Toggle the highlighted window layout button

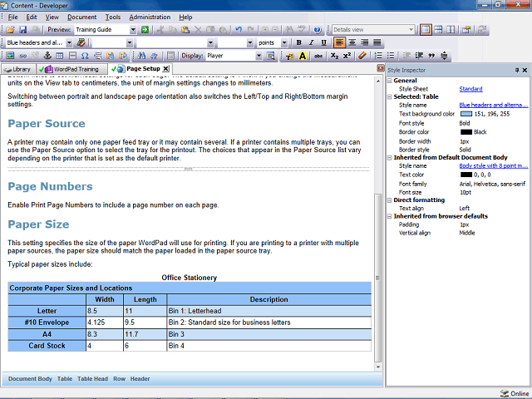pyautogui.click(x=426, y=30)
